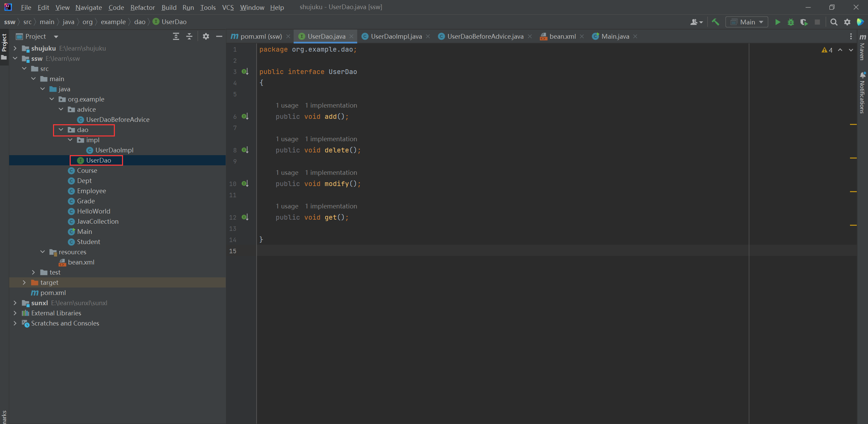Click the Build project hammer icon
Viewport: 868px width, 424px height.
pyautogui.click(x=715, y=22)
